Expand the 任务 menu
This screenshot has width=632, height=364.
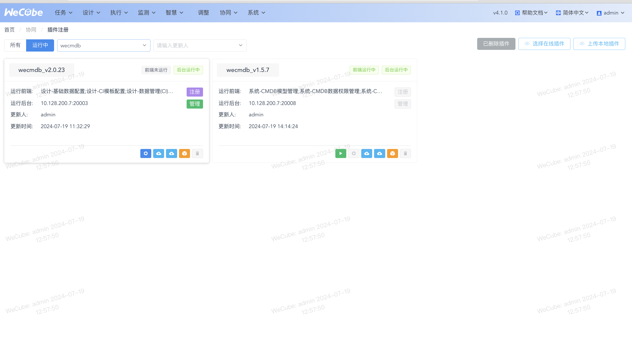tap(64, 12)
